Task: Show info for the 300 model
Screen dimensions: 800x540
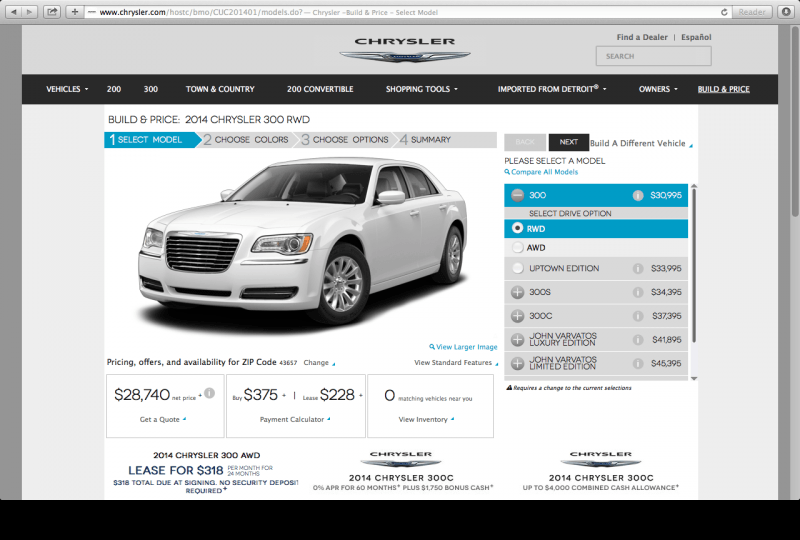Action: point(638,195)
